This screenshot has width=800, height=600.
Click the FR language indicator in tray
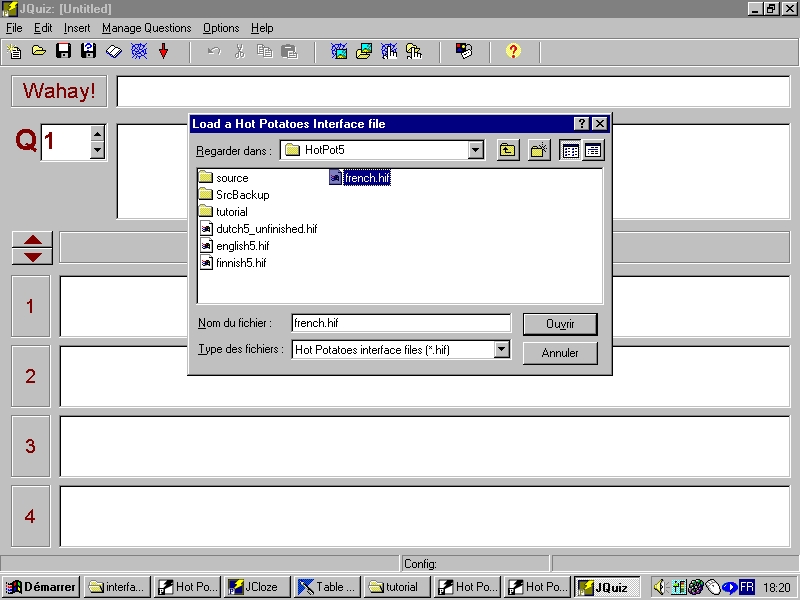point(746,587)
